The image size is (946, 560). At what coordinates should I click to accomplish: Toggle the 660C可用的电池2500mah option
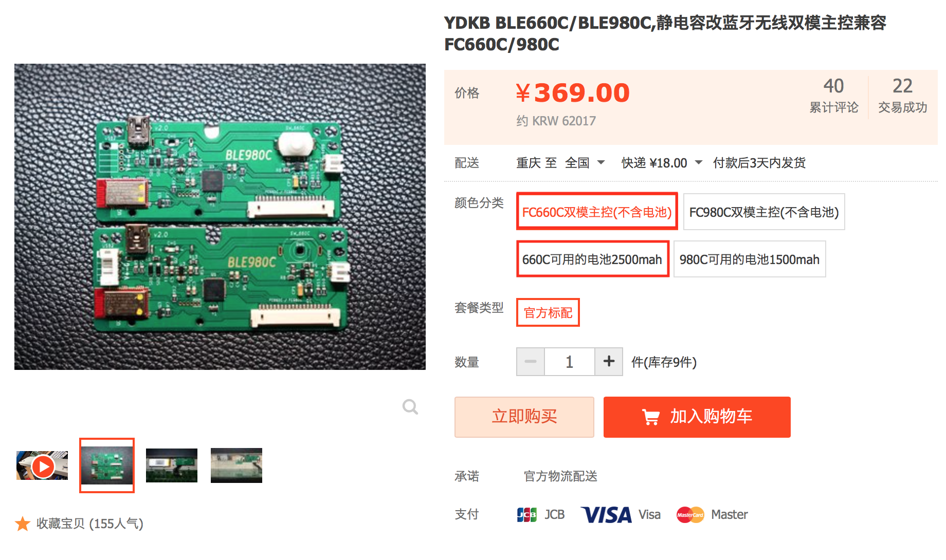coord(592,259)
